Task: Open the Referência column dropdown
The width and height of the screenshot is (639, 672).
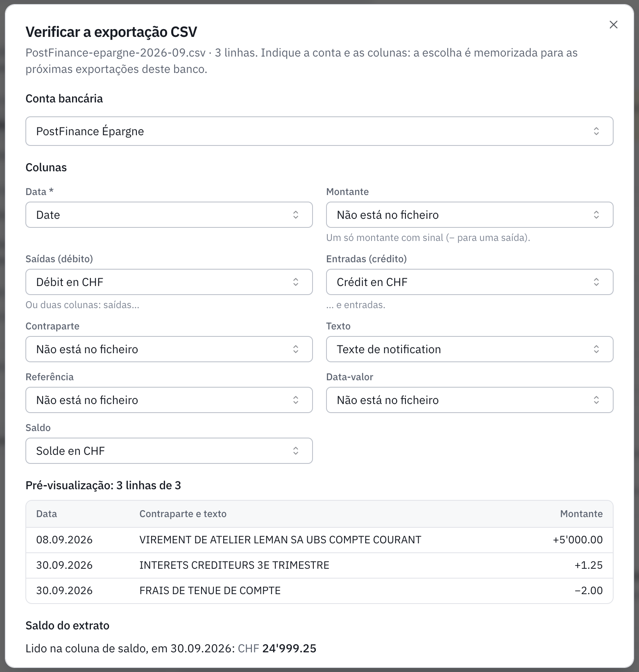Action: pyautogui.click(x=169, y=400)
